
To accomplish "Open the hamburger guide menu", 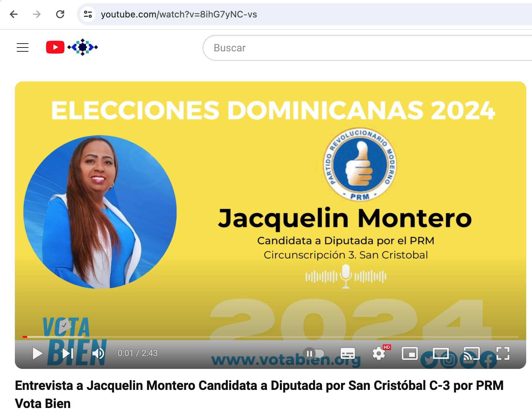I will (x=23, y=47).
